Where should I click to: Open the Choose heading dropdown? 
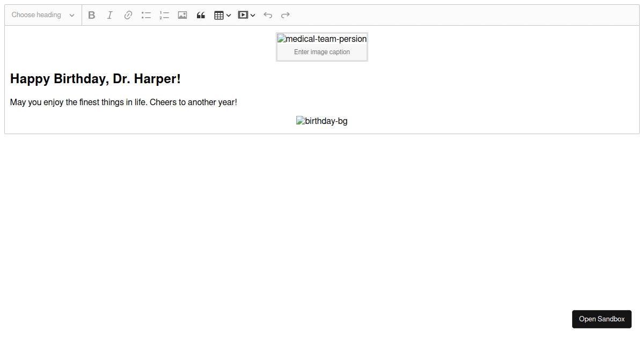[x=43, y=15]
